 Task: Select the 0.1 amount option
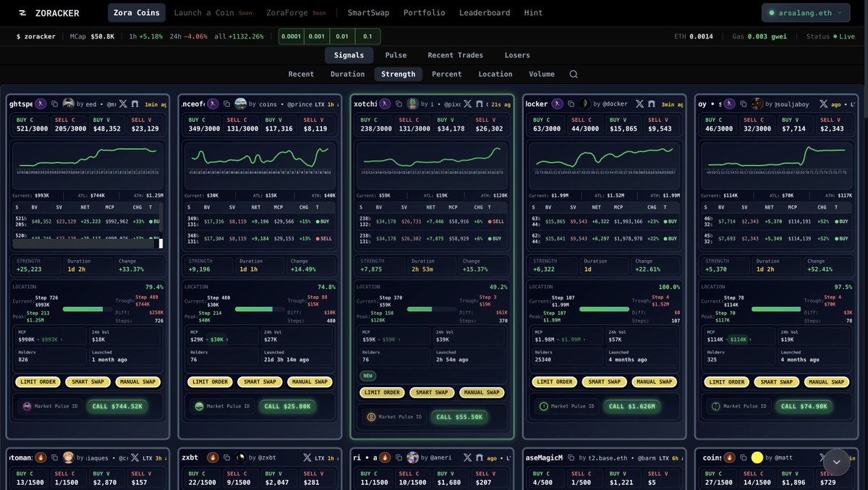[367, 36]
